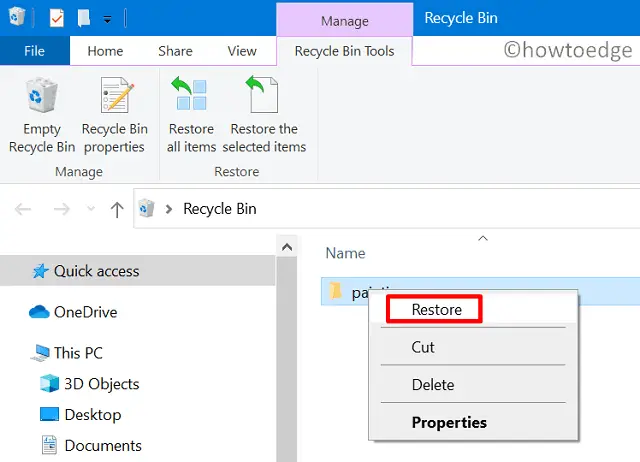Sort by the Name column header
This screenshot has height=462, width=640.
tap(345, 253)
